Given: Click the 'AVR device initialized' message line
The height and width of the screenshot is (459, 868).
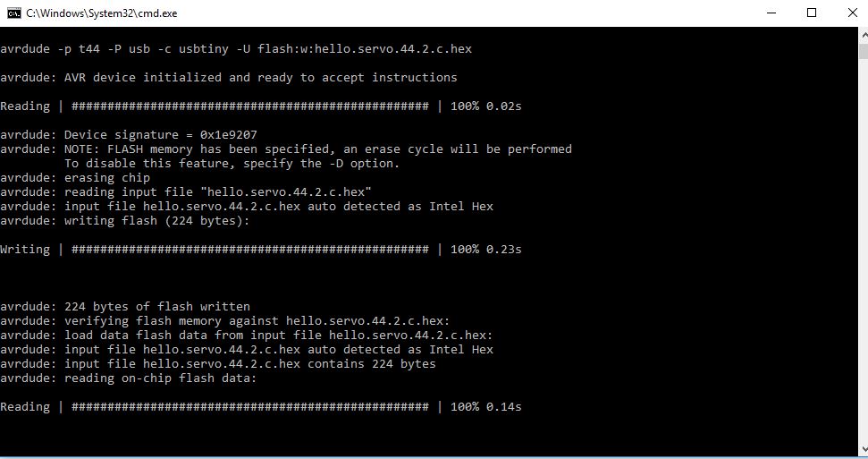Looking at the screenshot, I should [x=229, y=77].
